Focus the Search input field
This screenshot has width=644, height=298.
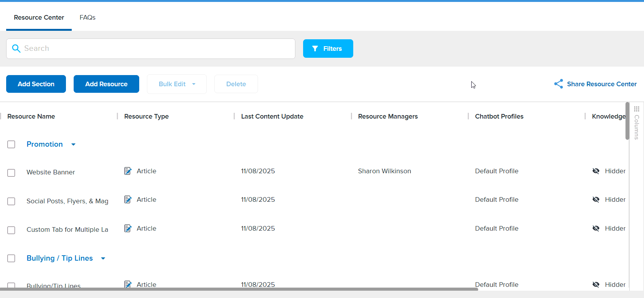[x=154, y=49]
